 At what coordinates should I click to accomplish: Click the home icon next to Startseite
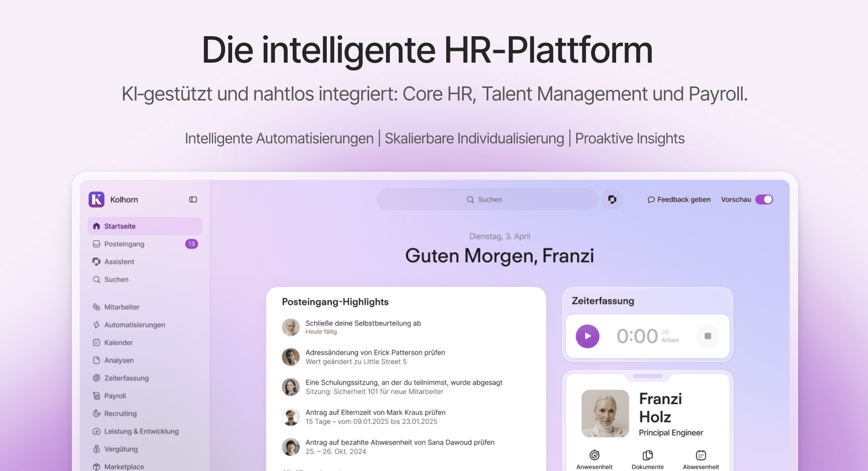tap(96, 226)
